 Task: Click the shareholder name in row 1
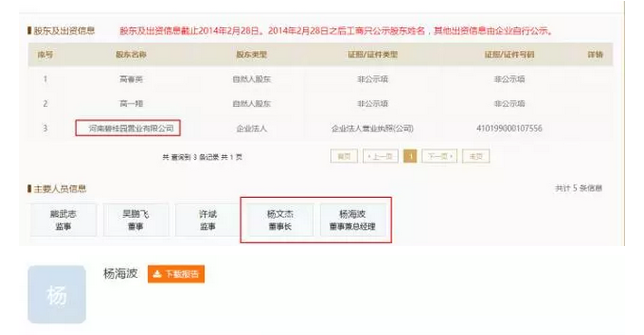(131, 79)
